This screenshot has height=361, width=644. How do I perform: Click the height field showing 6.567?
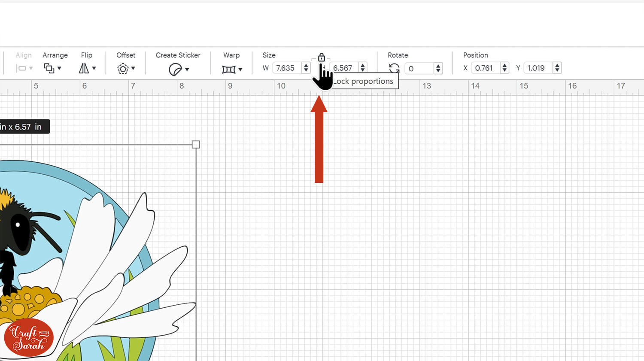[x=344, y=68]
